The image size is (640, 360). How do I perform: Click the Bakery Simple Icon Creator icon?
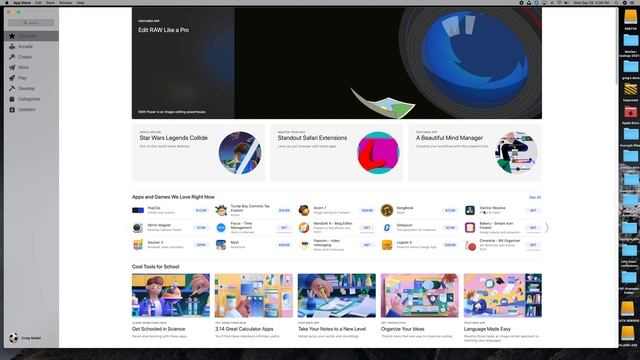[470, 227]
